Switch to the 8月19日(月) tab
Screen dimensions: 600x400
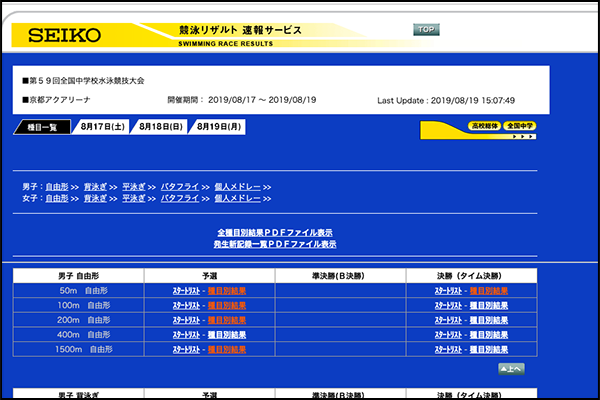(x=219, y=127)
